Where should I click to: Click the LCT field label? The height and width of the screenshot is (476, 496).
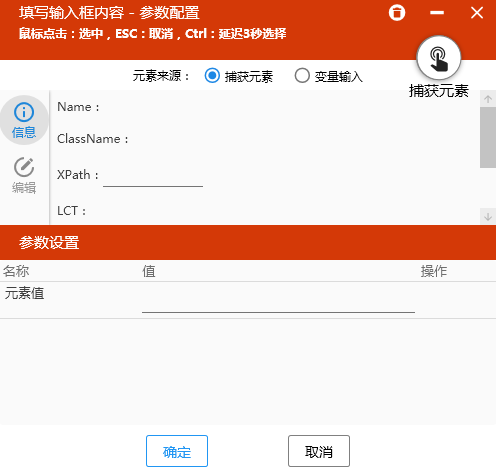click(72, 211)
